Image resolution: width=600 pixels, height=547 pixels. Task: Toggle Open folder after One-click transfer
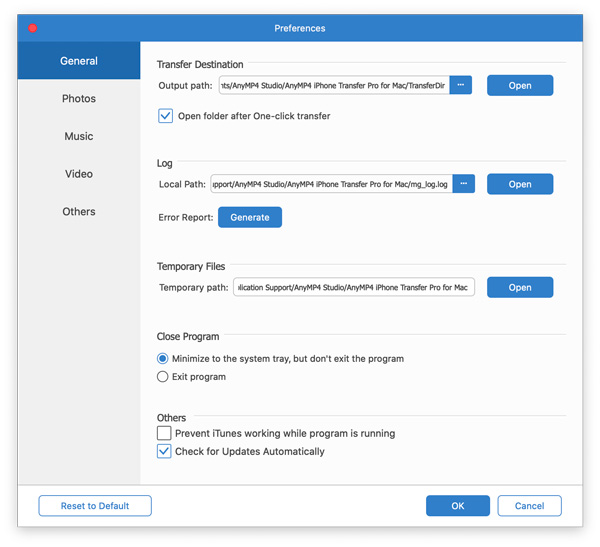(166, 116)
